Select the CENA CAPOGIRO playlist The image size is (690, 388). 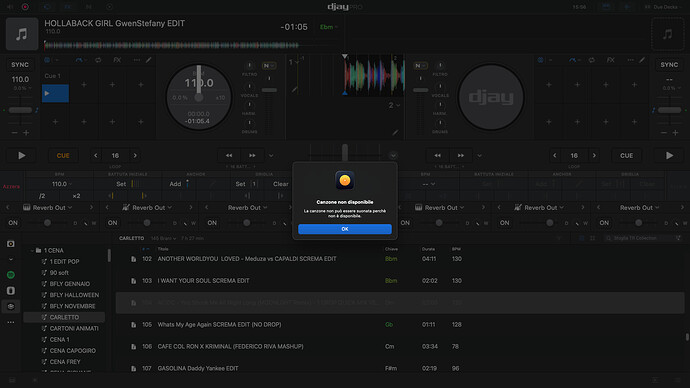tap(72, 351)
